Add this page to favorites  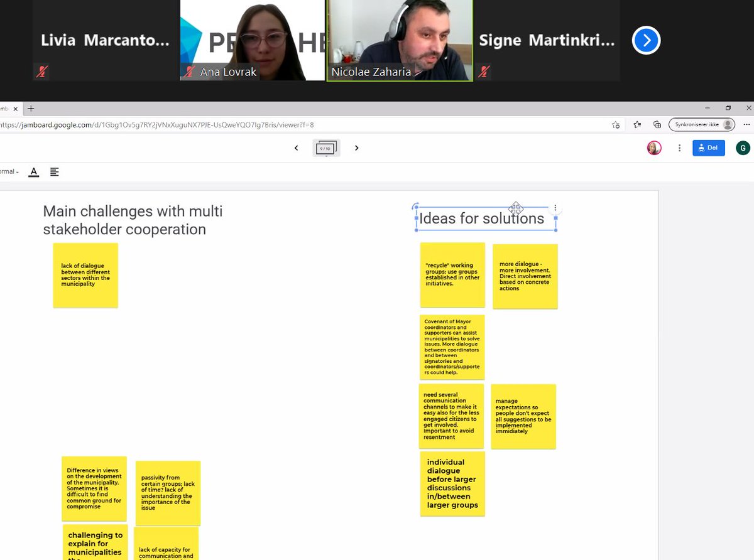pos(616,125)
